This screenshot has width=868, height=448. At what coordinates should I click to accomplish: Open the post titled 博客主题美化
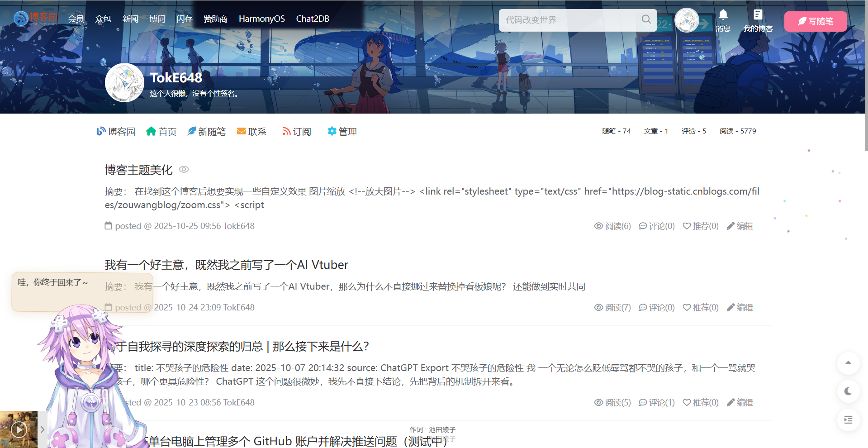coord(139,170)
